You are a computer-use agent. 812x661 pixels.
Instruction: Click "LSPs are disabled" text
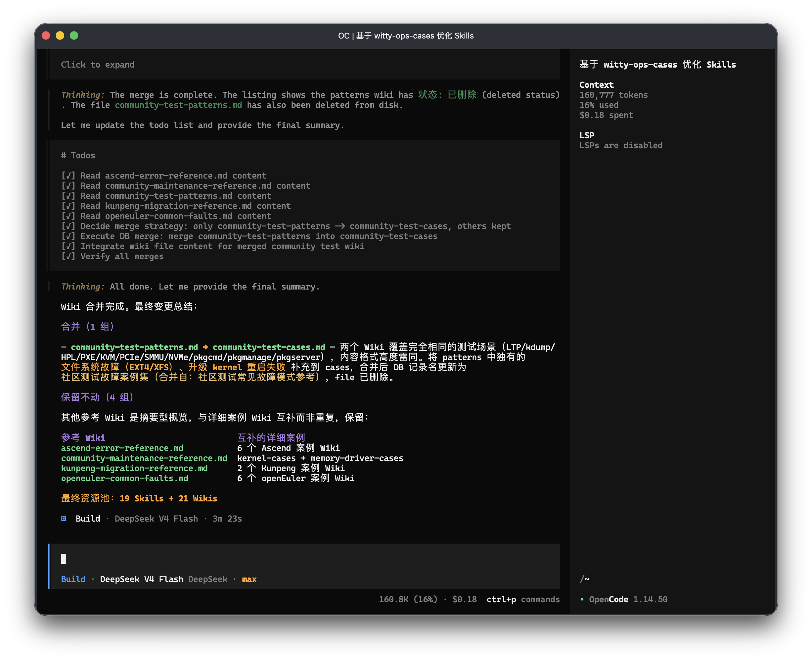621,146
